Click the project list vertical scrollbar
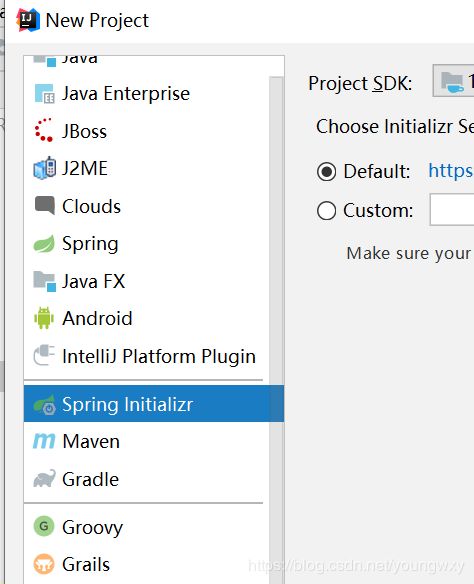The image size is (474, 584). (276, 330)
